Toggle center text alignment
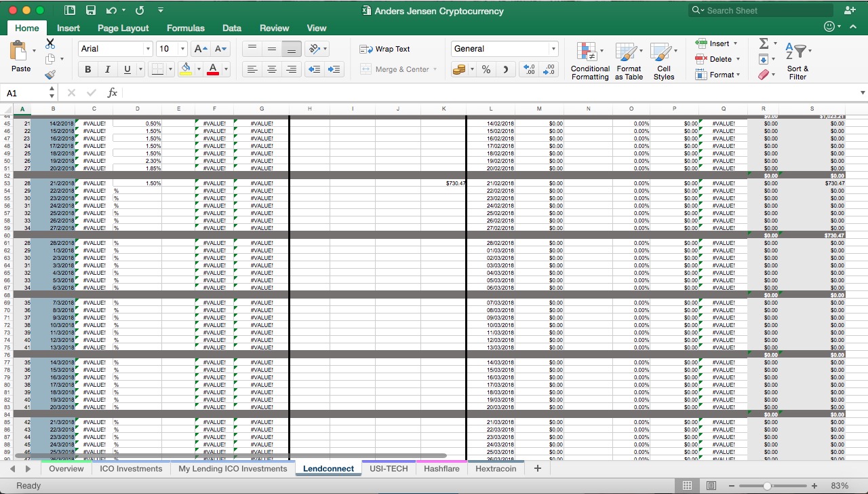Viewport: 868px width, 494px height. pos(271,69)
